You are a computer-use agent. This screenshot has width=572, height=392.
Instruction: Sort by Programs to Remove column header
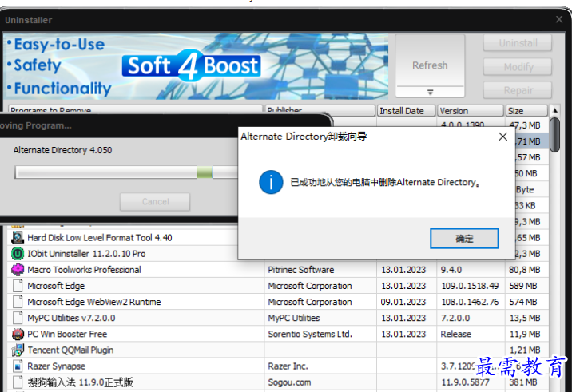pos(135,109)
